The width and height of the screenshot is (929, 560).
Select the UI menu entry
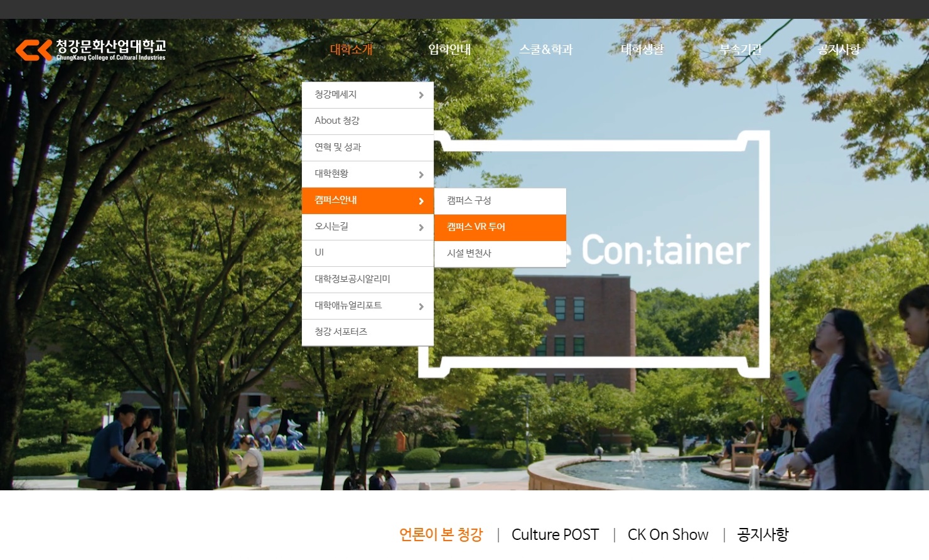[368, 253]
